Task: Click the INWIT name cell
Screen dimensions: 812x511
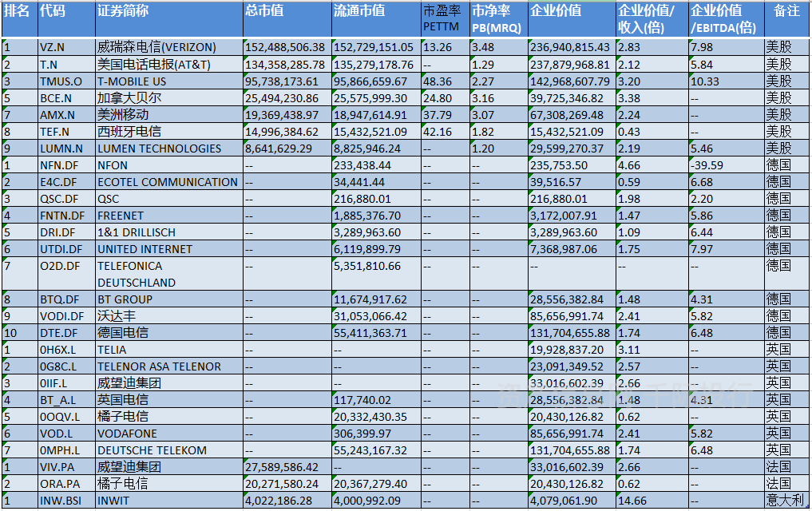Action: (x=169, y=501)
